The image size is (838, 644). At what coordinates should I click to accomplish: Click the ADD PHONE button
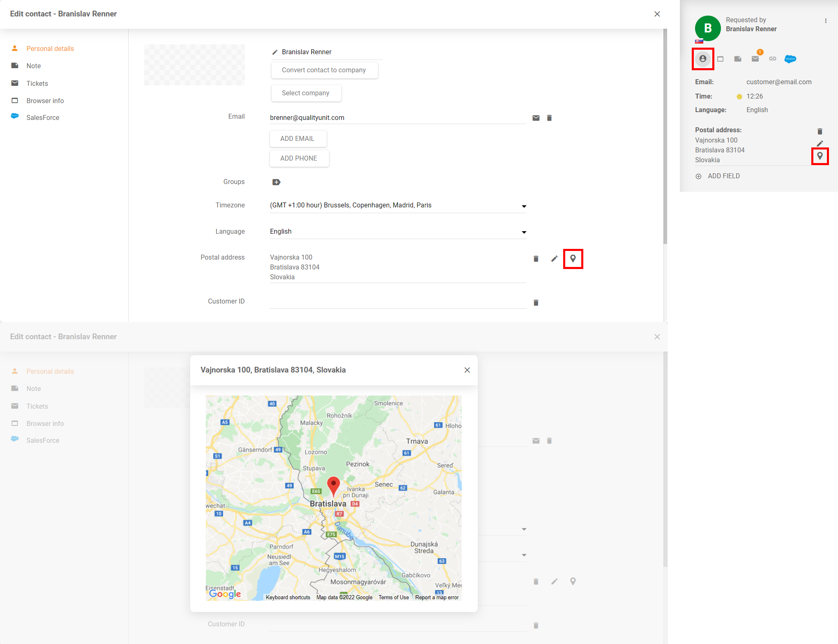[x=299, y=158]
